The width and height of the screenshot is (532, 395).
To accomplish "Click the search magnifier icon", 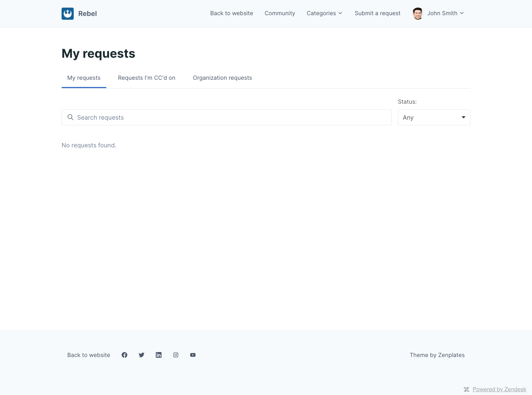I will tap(70, 117).
